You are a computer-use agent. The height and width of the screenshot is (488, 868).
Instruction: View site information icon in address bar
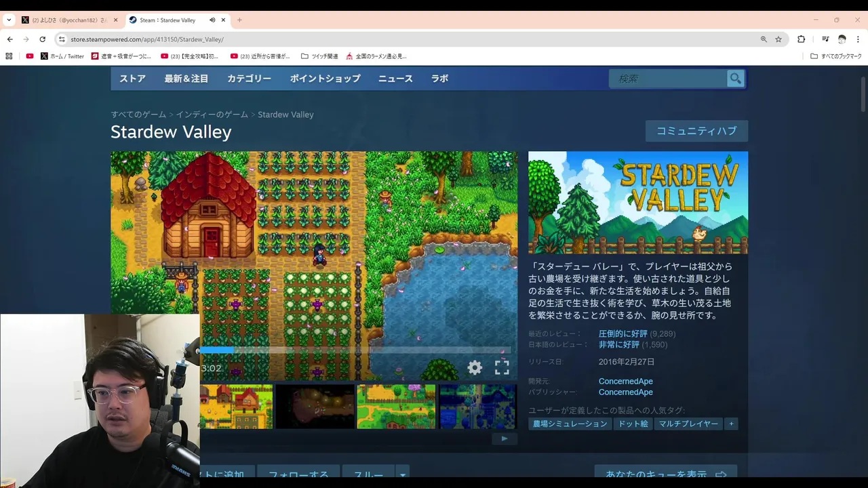pyautogui.click(x=62, y=39)
